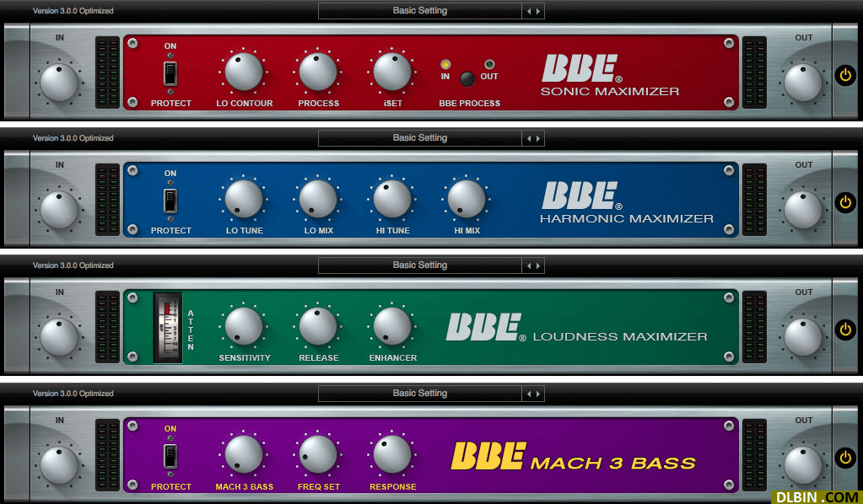Select previous preset on Harmonic Maximizer
The width and height of the screenshot is (863, 504).
(x=529, y=138)
